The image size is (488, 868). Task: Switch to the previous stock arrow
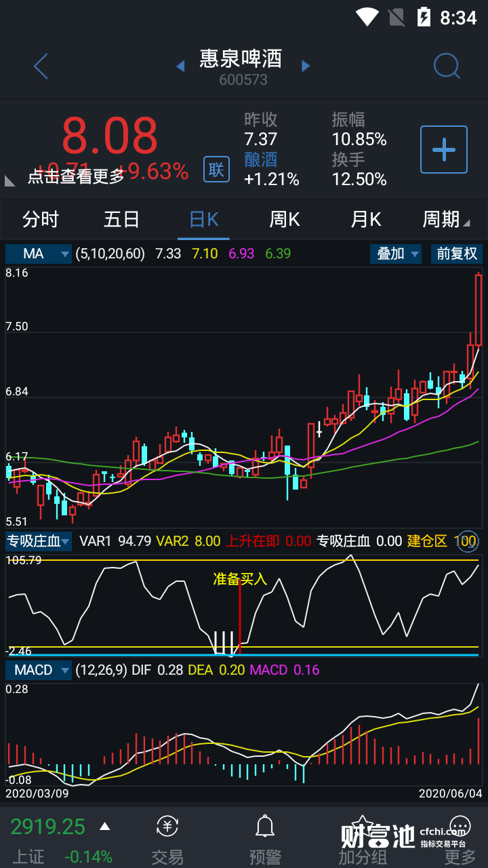point(180,66)
